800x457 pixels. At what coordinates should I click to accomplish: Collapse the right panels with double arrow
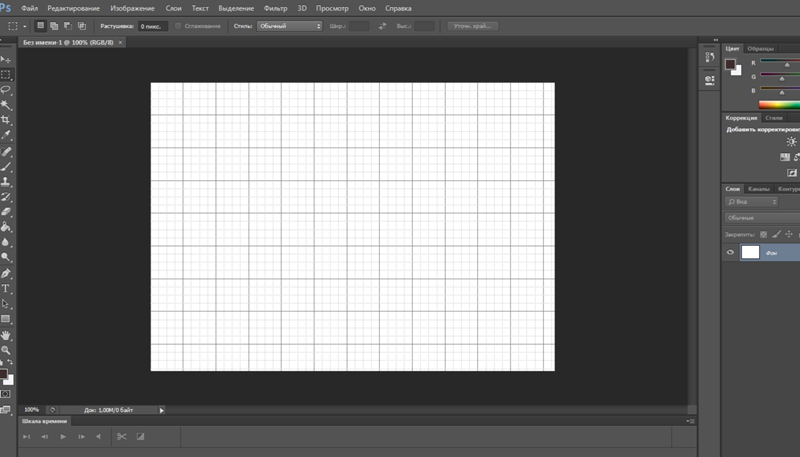[715, 40]
